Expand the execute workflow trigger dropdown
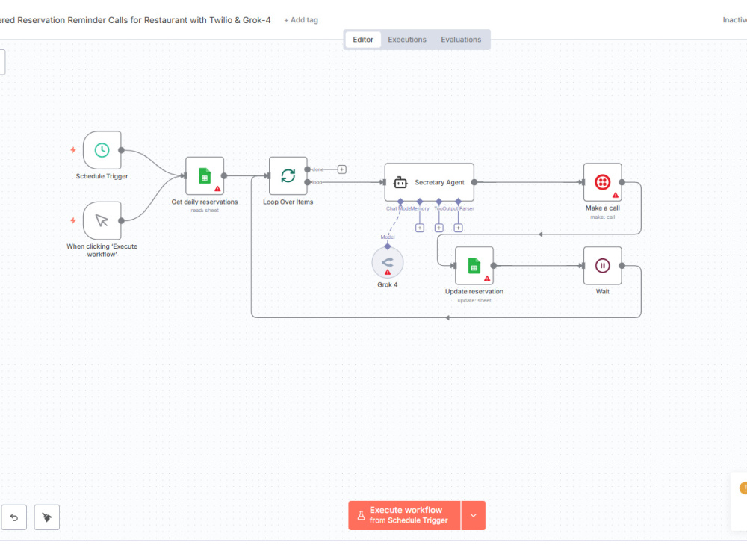Image resolution: width=747 pixels, height=560 pixels. point(473,515)
